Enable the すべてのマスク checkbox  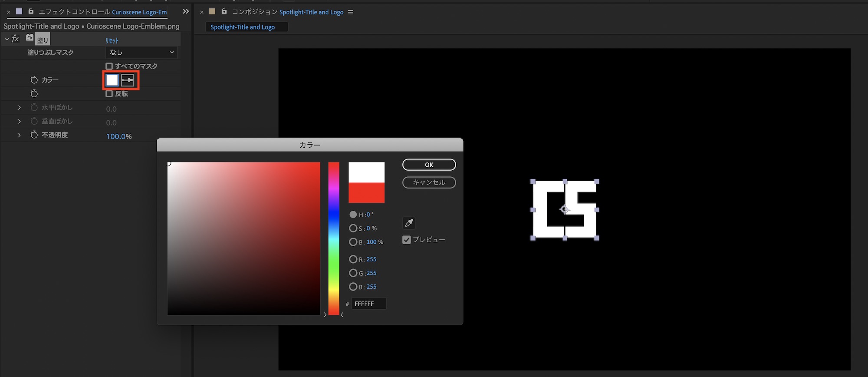109,66
